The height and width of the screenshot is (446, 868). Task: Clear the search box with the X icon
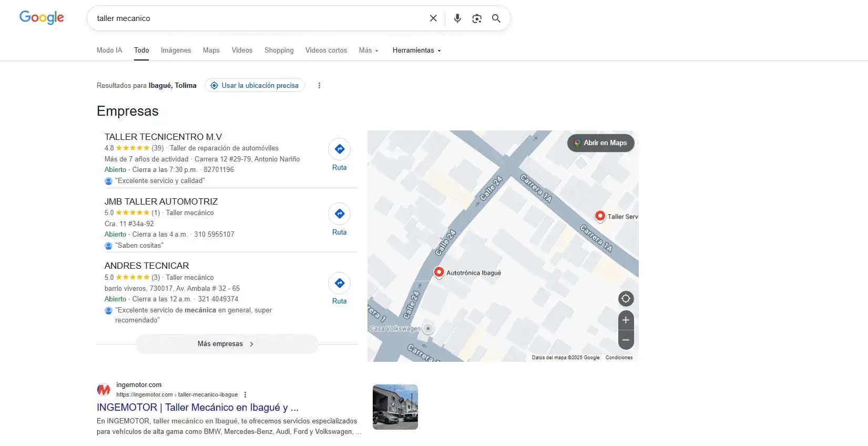tap(433, 18)
